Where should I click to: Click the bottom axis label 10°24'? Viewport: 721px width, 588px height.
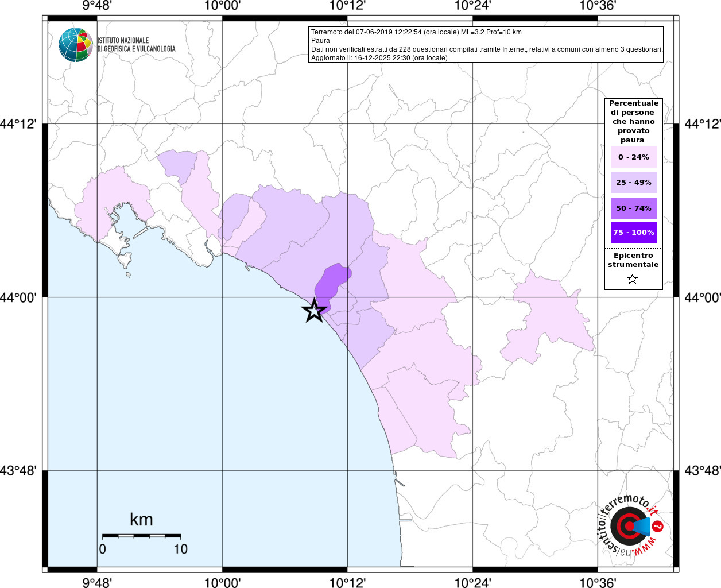[x=472, y=582]
